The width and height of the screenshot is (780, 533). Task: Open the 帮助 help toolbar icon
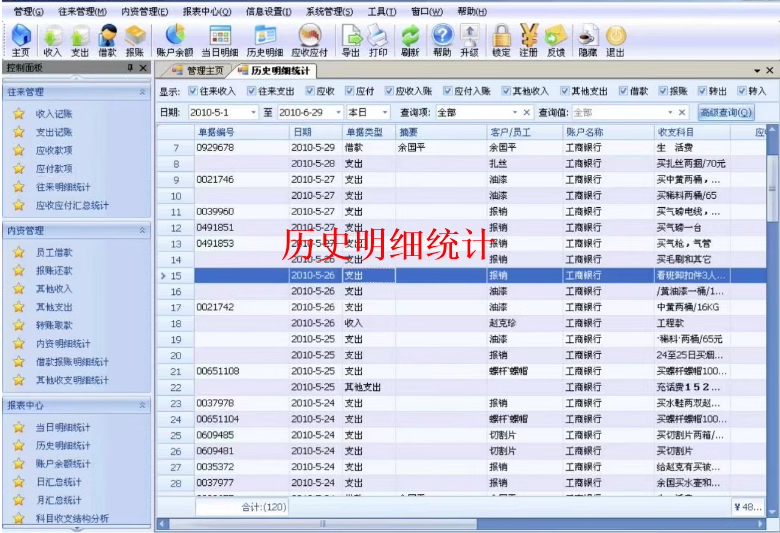point(442,40)
